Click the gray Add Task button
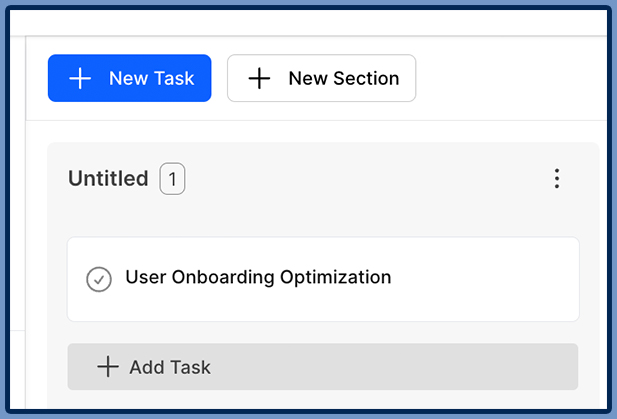The image size is (617, 419). (322, 367)
